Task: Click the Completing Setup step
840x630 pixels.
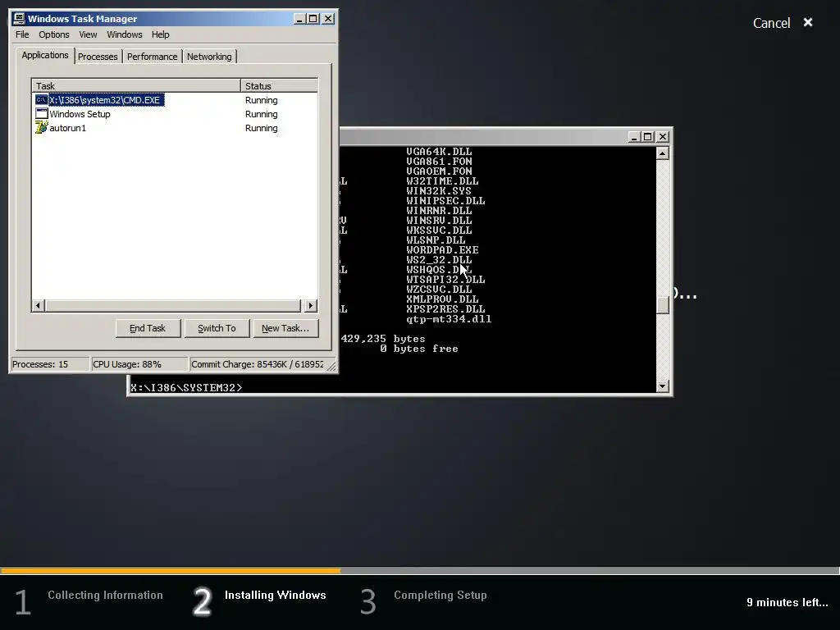Action: pyautogui.click(x=441, y=596)
